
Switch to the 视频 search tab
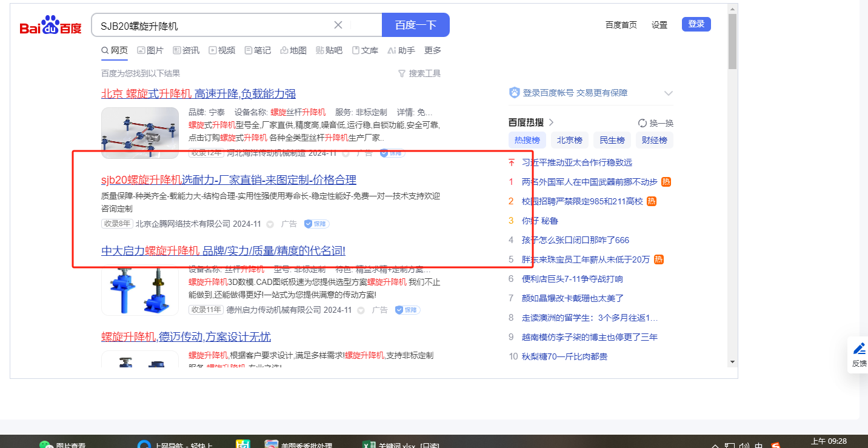click(x=222, y=50)
